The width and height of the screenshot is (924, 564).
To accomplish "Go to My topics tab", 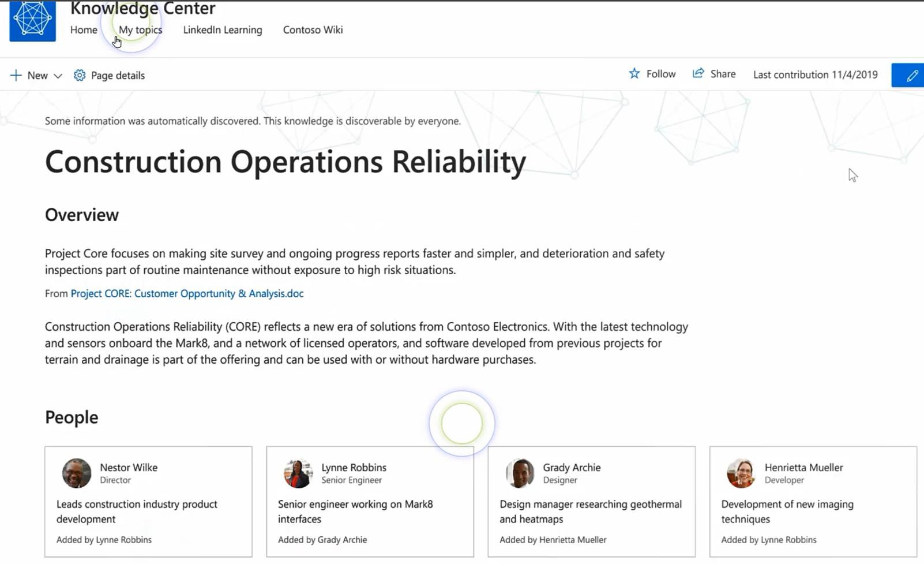I will coord(140,30).
